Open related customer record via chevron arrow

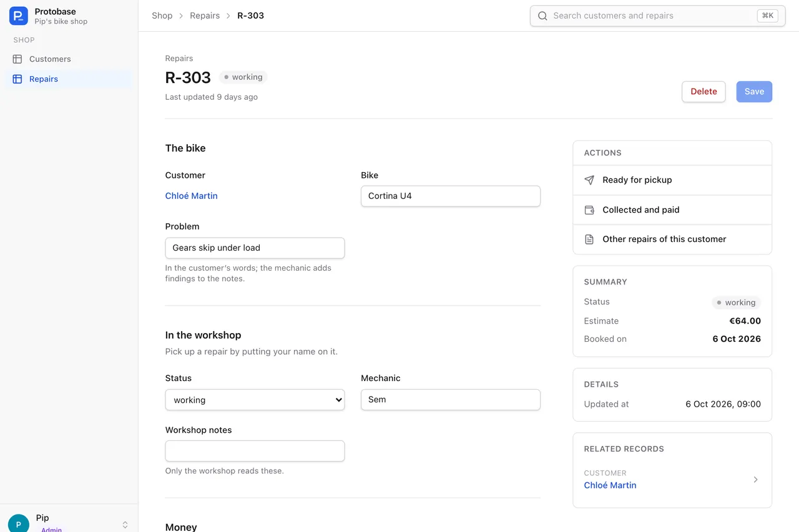tap(755, 480)
